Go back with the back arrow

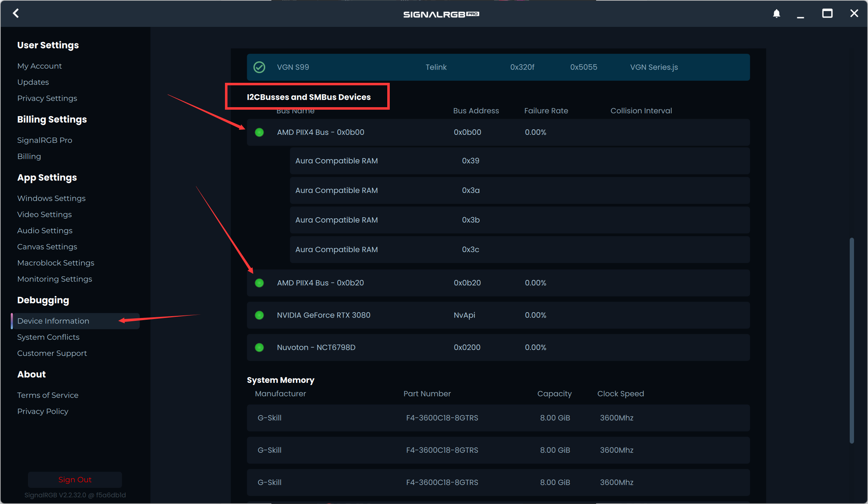pos(16,14)
